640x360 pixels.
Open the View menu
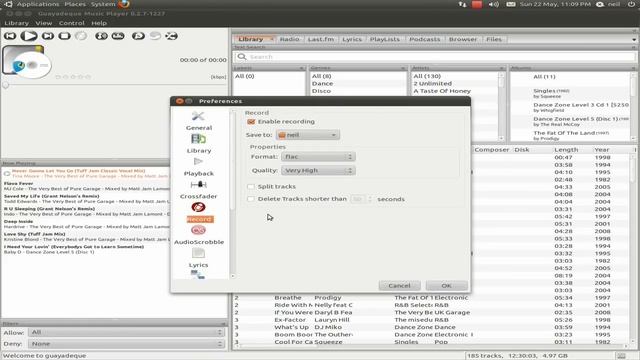[44, 23]
